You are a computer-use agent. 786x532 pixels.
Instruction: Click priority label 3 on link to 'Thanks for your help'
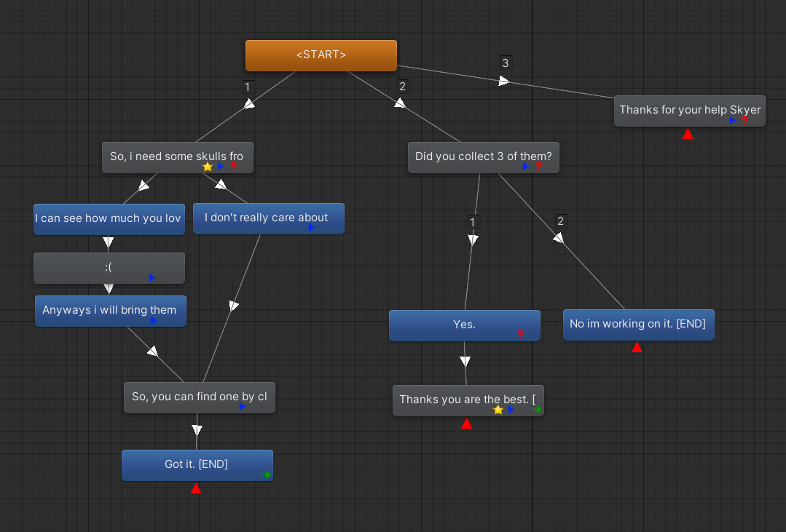(x=505, y=63)
